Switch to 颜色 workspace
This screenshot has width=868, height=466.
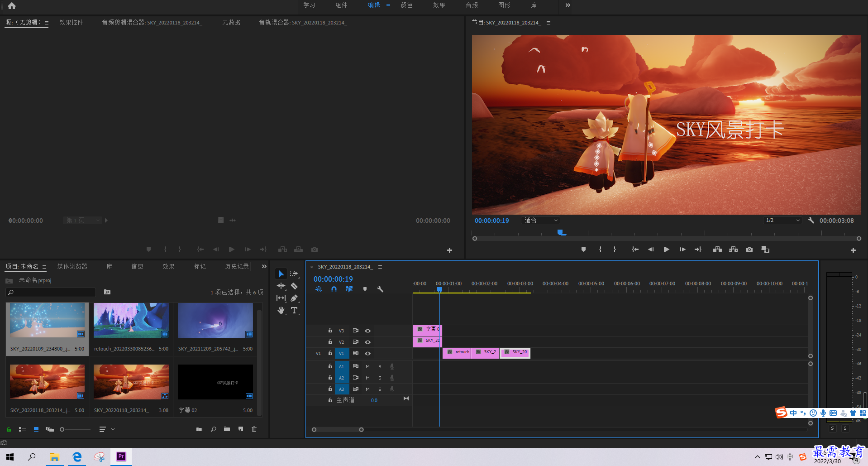tap(407, 5)
